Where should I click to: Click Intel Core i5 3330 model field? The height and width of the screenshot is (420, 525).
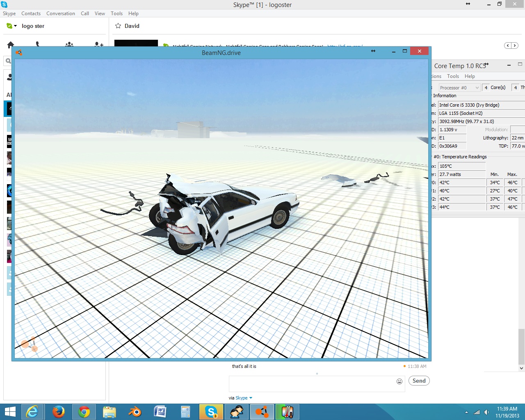coord(482,105)
